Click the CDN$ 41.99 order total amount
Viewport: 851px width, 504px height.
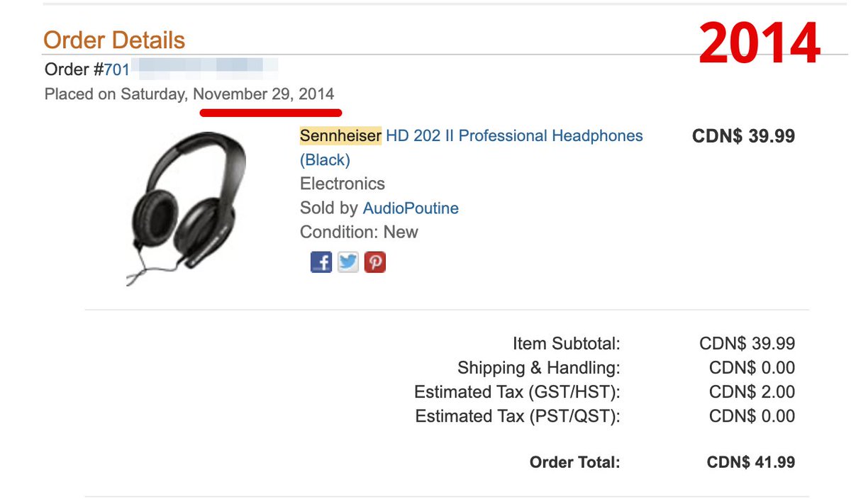750,463
